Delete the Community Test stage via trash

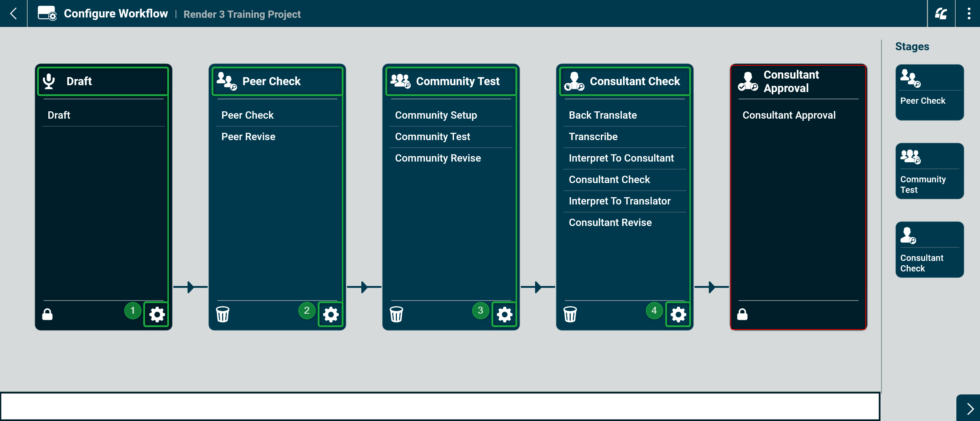[x=396, y=314]
